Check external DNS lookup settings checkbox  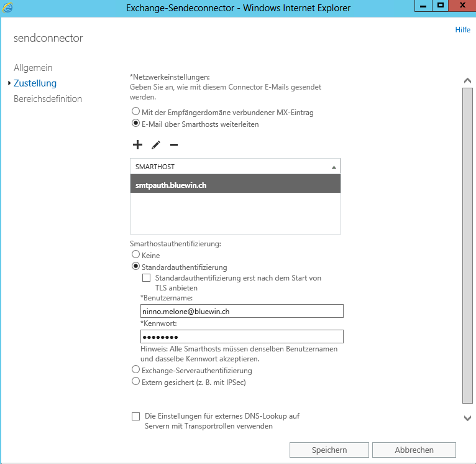tap(135, 416)
